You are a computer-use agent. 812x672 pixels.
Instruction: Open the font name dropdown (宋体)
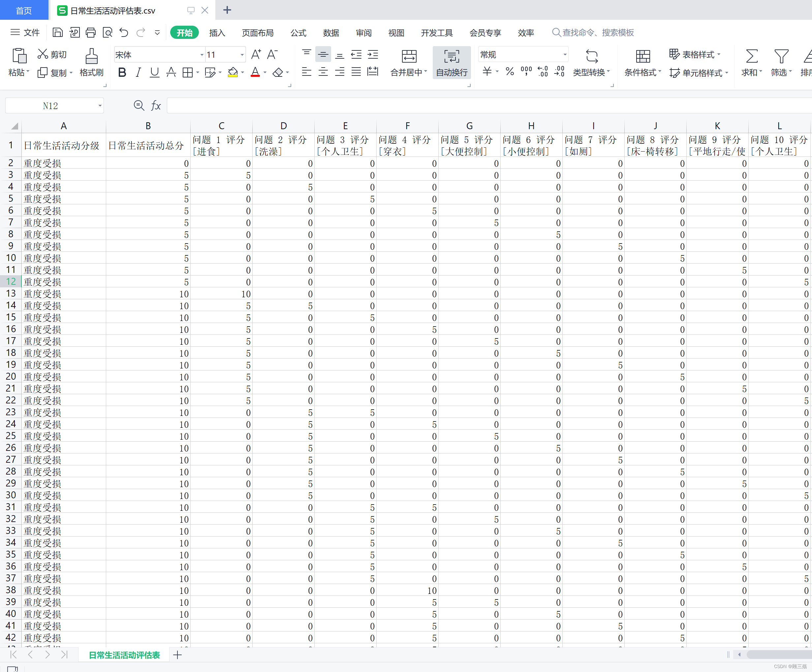coord(202,55)
